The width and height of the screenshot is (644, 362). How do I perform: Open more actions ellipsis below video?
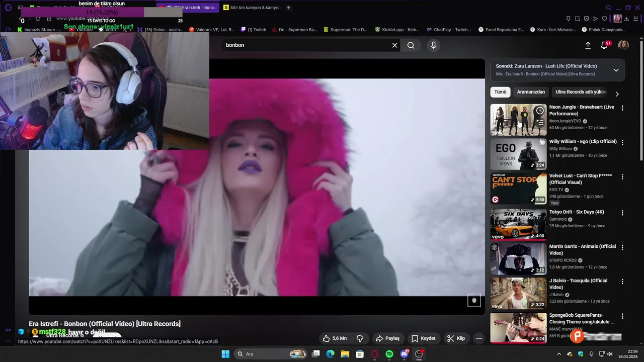coord(479,338)
